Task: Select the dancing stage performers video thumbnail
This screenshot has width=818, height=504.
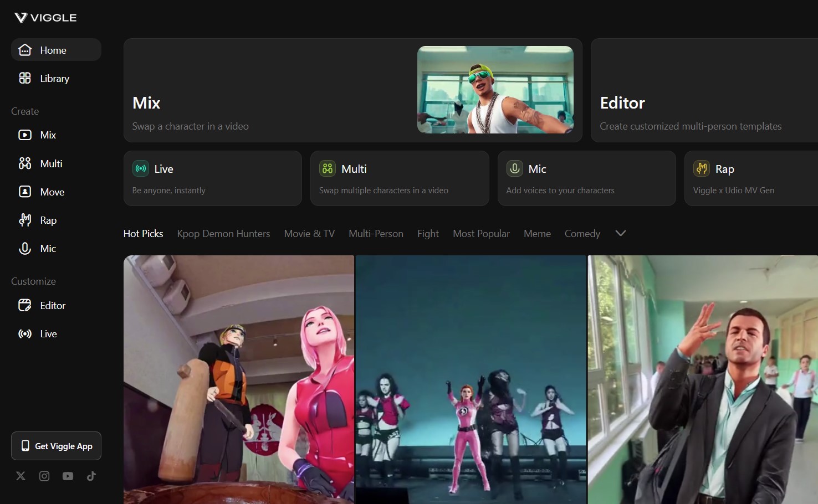Action: point(471,379)
